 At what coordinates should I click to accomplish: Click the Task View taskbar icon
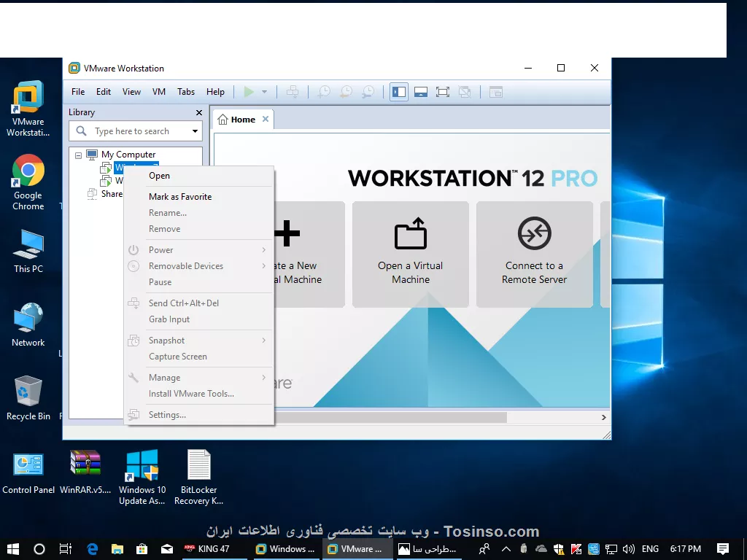click(65, 549)
